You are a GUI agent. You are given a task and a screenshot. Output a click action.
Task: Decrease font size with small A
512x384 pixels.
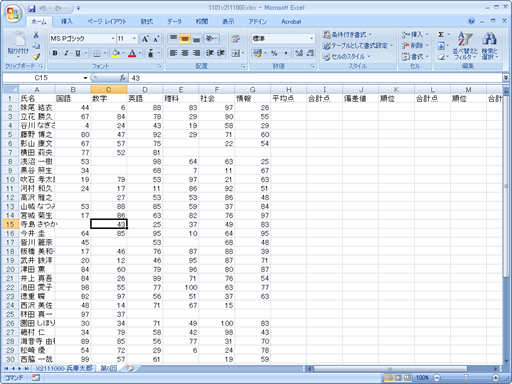(x=156, y=39)
